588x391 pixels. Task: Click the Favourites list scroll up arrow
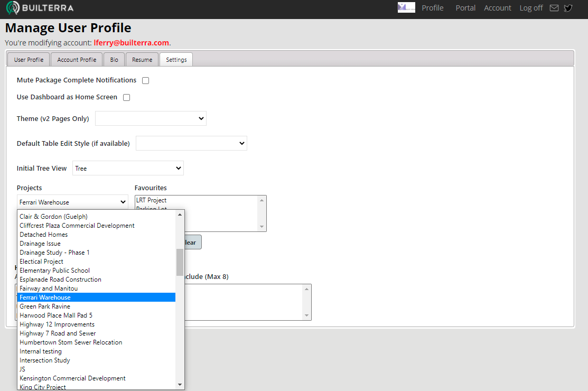coord(262,200)
